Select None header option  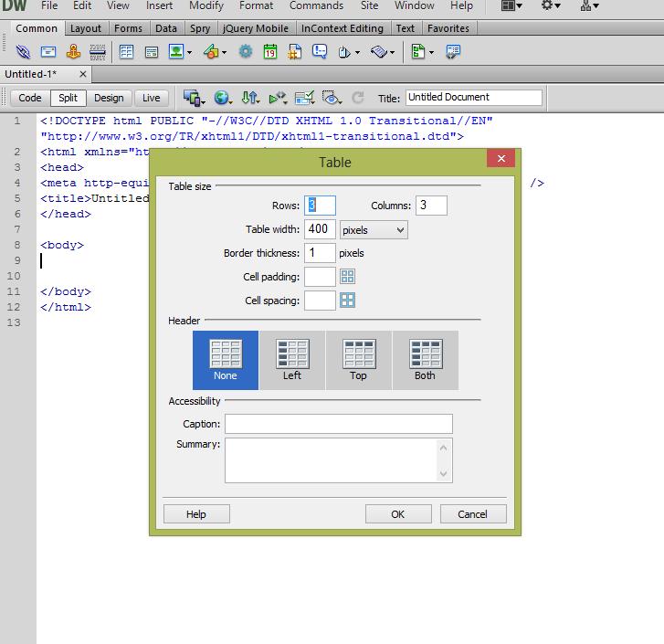tap(226, 360)
